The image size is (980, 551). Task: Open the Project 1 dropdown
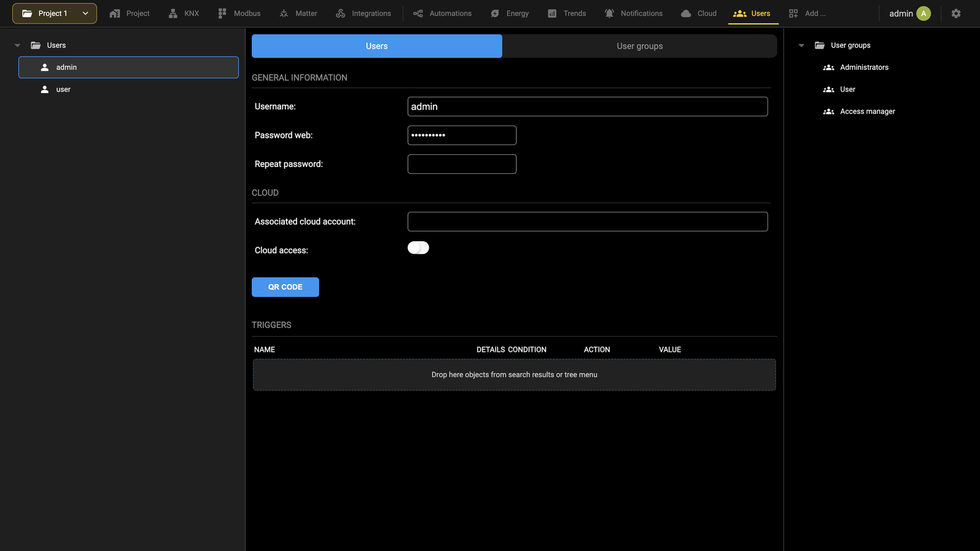(x=55, y=13)
